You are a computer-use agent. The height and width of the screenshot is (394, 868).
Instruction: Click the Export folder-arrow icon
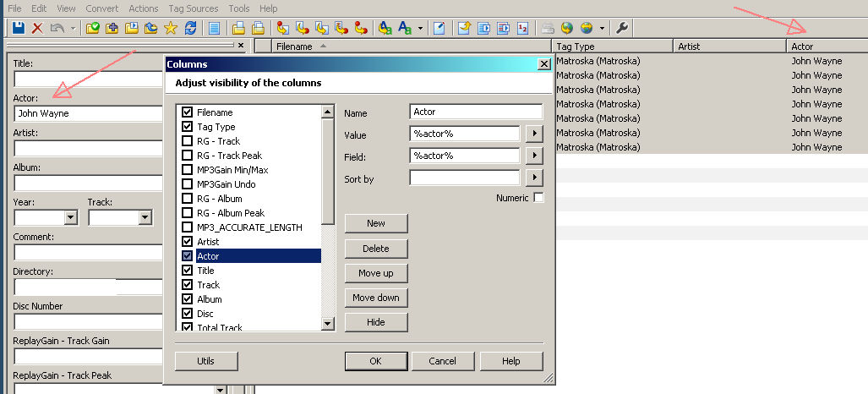coord(464,28)
